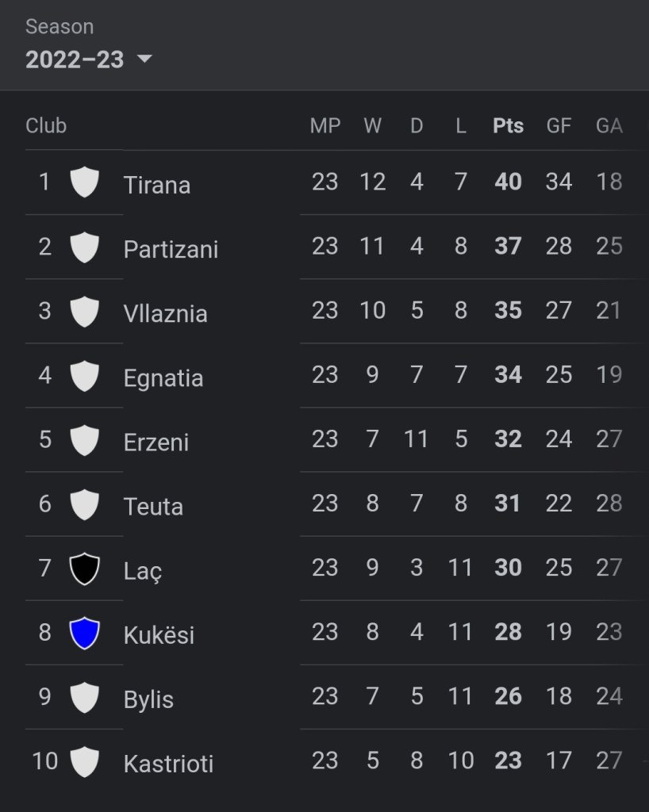Screen dimensions: 649x812
Task: Open the Kukësi team page
Action: [x=159, y=635]
